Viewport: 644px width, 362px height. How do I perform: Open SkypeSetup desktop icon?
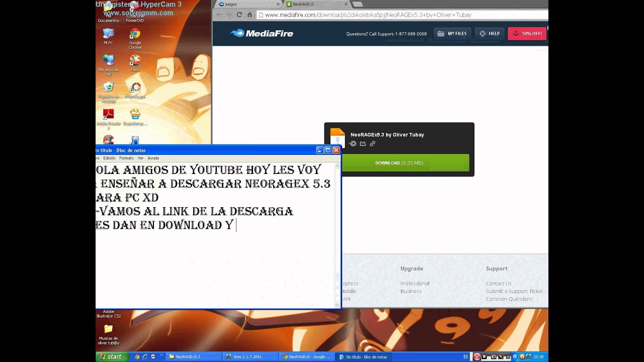pyautogui.click(x=135, y=117)
